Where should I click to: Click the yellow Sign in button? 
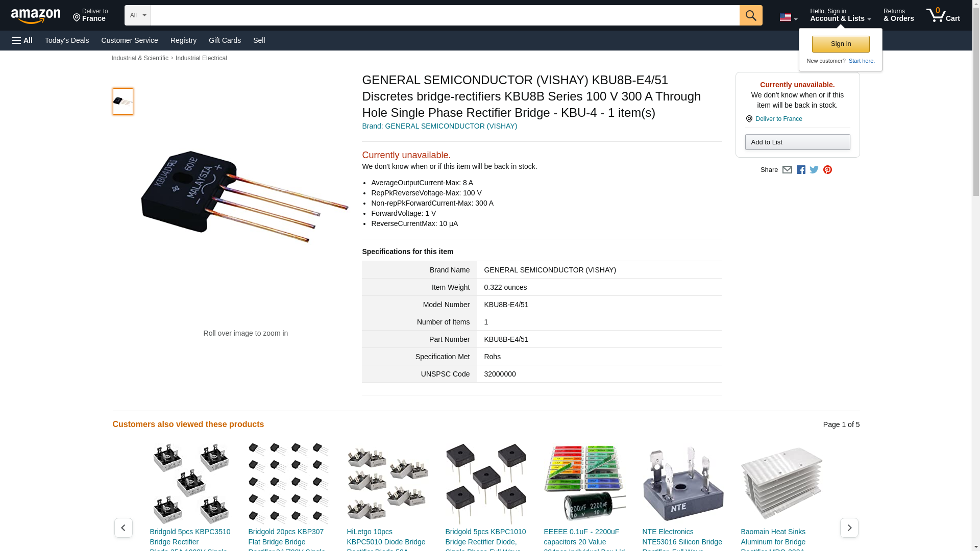click(841, 44)
